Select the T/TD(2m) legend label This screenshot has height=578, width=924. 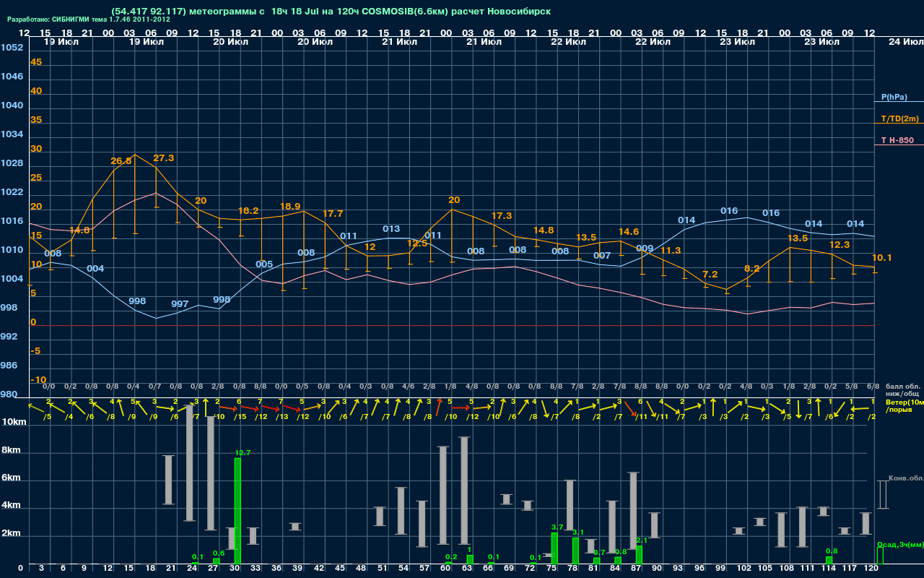(899, 118)
